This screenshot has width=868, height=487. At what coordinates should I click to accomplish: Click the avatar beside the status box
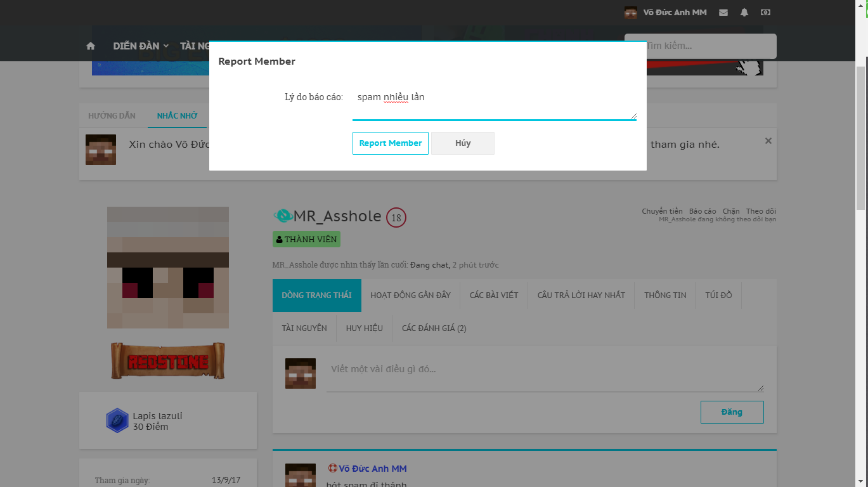pyautogui.click(x=301, y=373)
